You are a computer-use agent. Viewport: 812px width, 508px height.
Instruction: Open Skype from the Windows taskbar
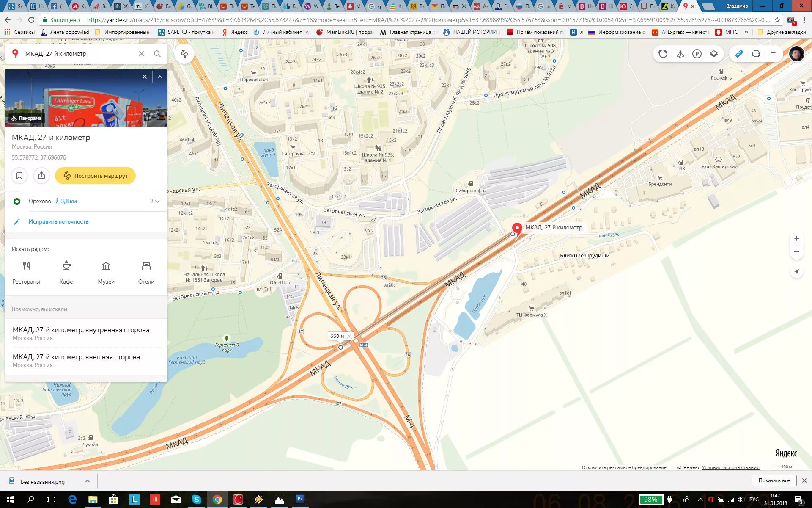(x=197, y=500)
